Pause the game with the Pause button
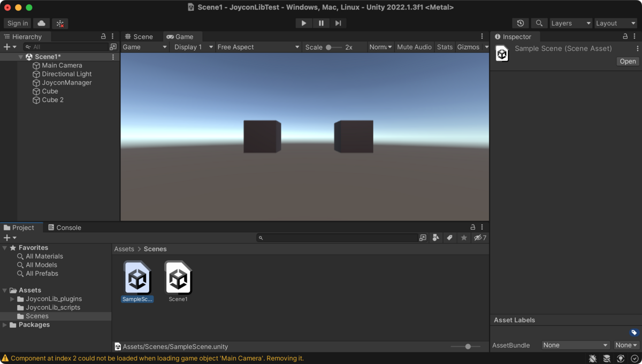The width and height of the screenshot is (642, 364). tap(321, 23)
